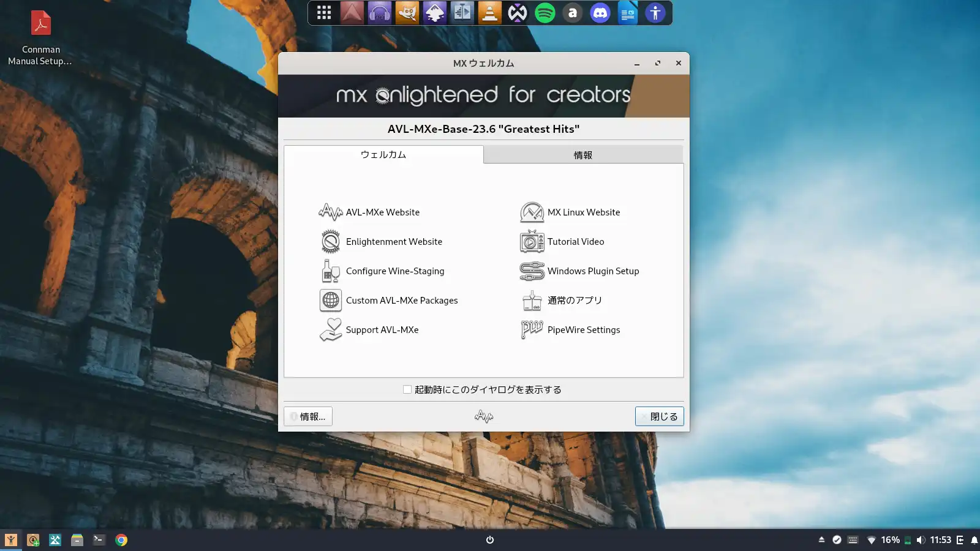Open the volume control in tray
Viewport: 980px width, 551px height.
pyautogui.click(x=921, y=540)
